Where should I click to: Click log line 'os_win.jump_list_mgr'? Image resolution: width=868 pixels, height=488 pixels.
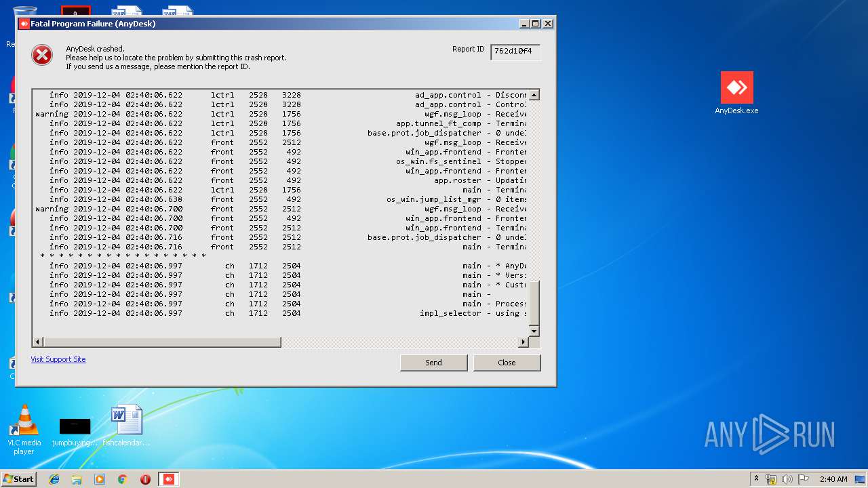click(x=281, y=199)
